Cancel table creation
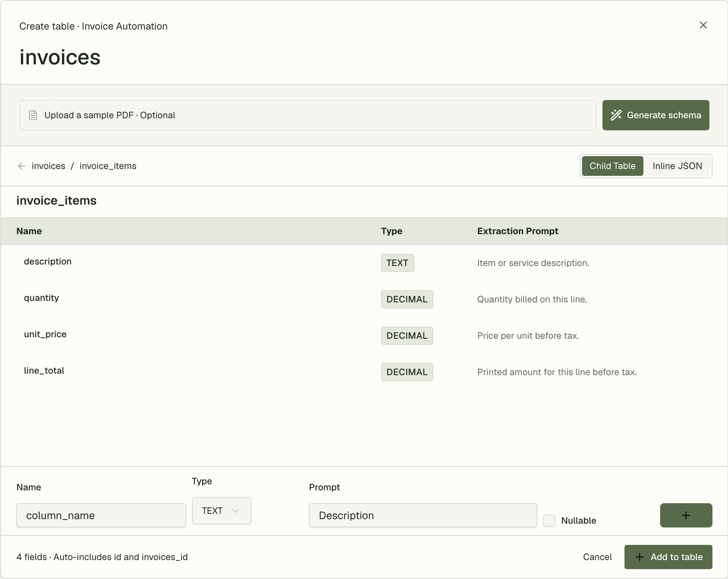728x579 pixels. (597, 557)
